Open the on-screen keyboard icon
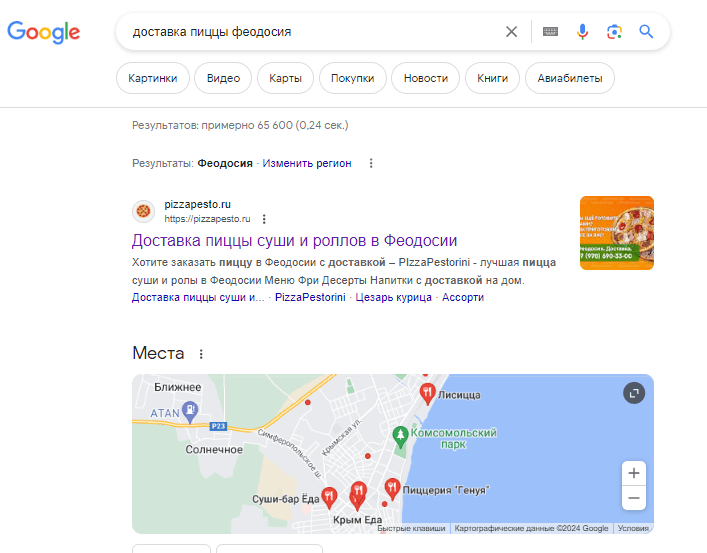Viewport: 707px width, 553px height. pos(550,32)
